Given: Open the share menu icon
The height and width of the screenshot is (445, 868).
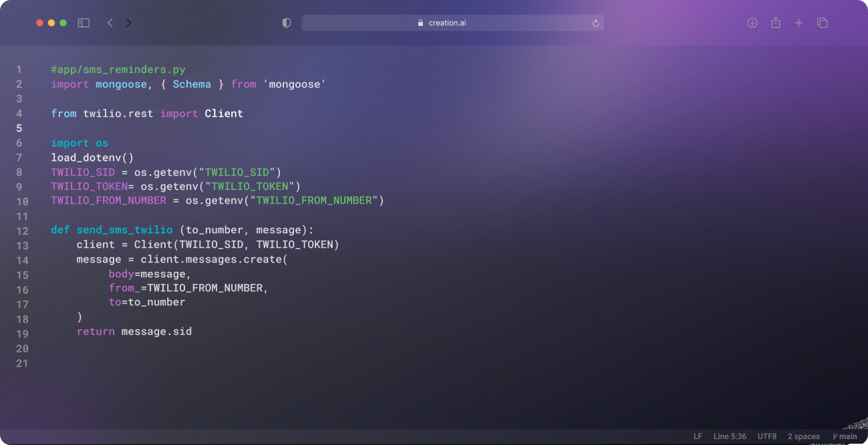Looking at the screenshot, I should tap(776, 23).
